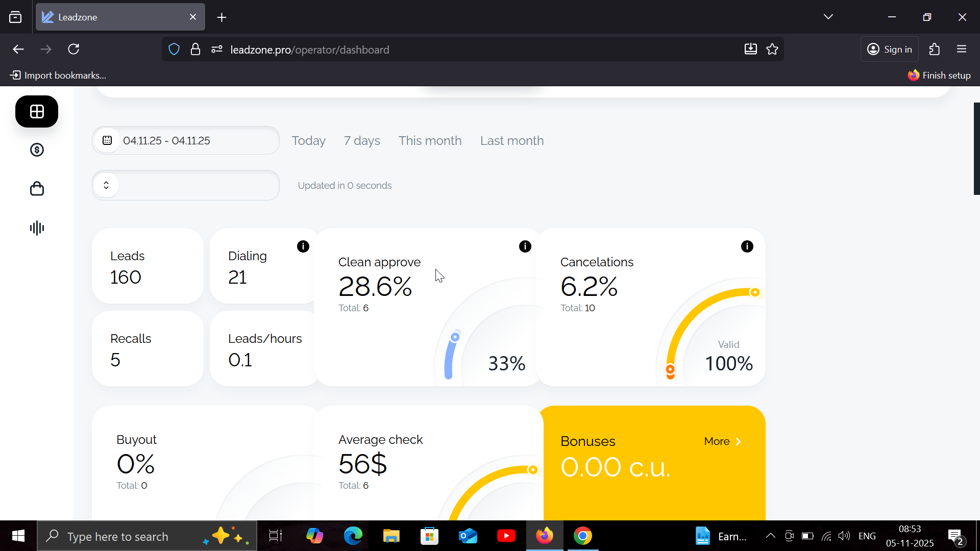Click the info icon on Clean approve card

[525, 246]
